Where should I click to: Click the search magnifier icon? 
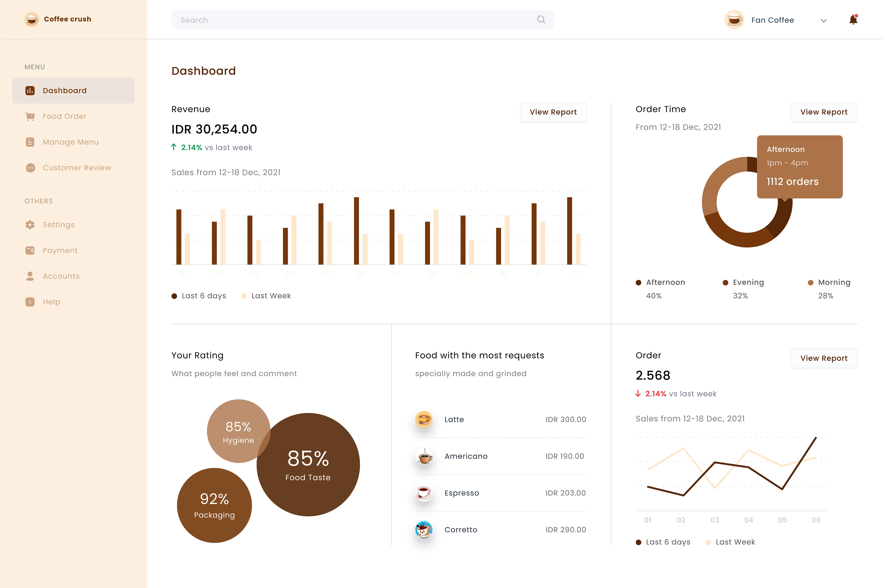(x=541, y=20)
